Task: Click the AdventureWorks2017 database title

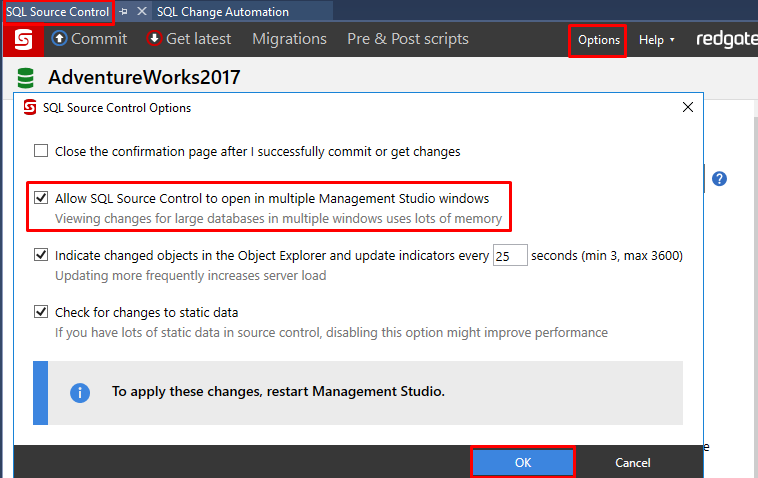Action: pos(144,77)
